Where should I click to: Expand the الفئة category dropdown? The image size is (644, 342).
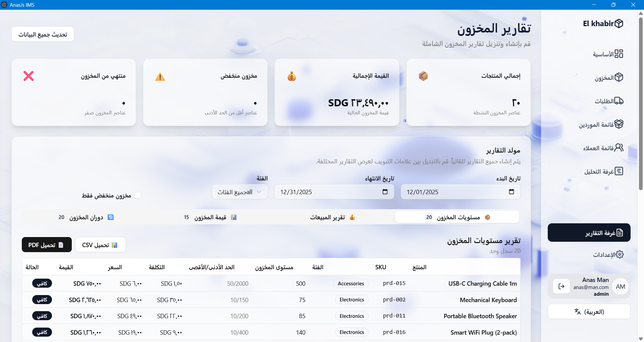point(239,192)
